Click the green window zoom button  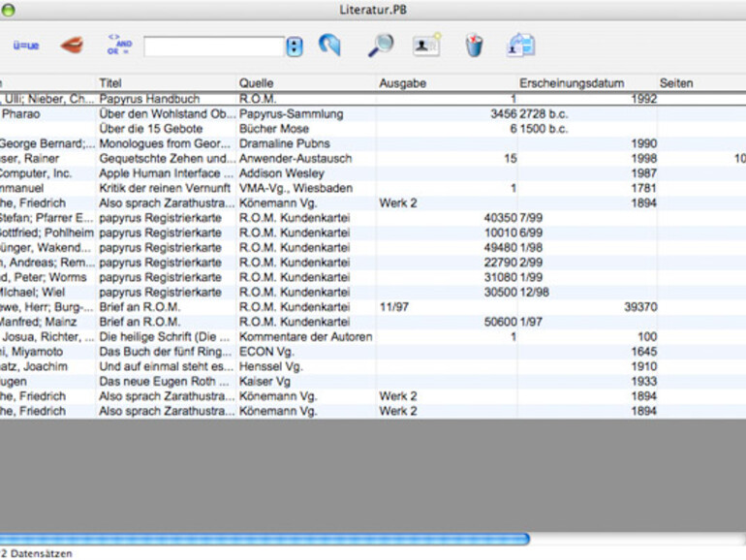[x=8, y=11]
